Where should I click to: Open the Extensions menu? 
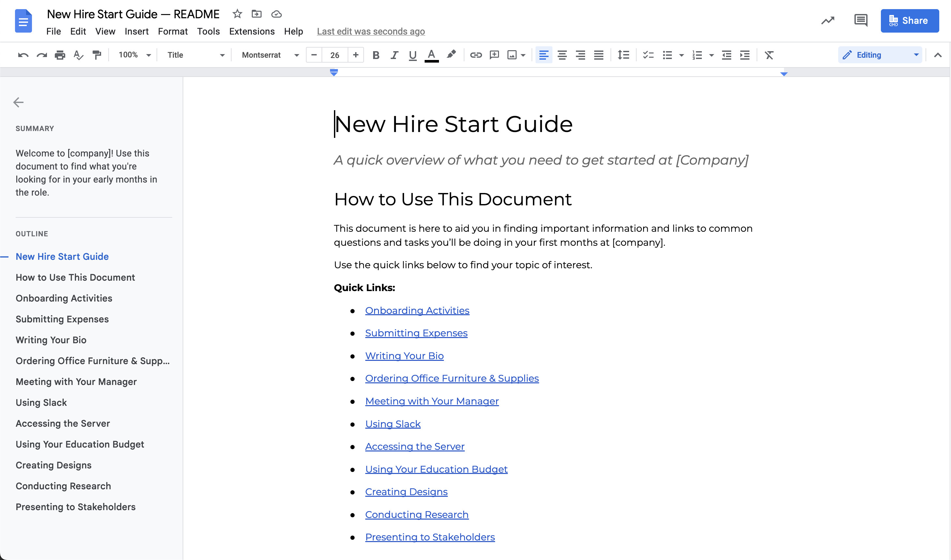click(251, 31)
